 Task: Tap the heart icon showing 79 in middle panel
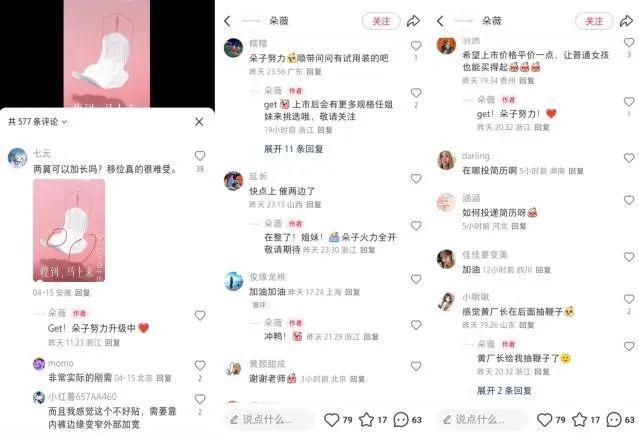[x=331, y=419]
